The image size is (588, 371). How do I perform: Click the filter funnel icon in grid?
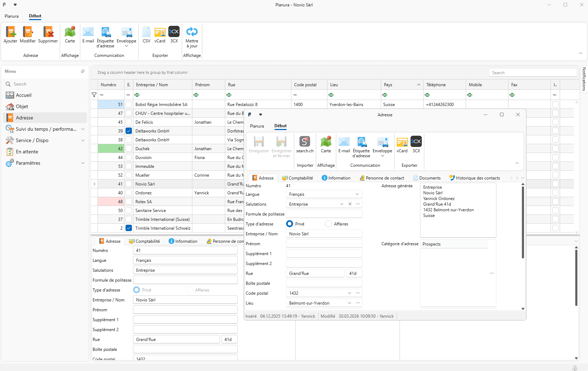[94, 95]
